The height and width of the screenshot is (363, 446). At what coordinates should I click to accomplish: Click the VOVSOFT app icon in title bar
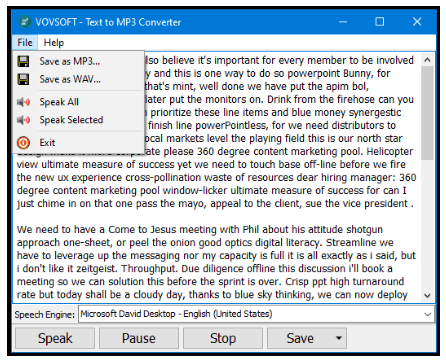(25, 22)
